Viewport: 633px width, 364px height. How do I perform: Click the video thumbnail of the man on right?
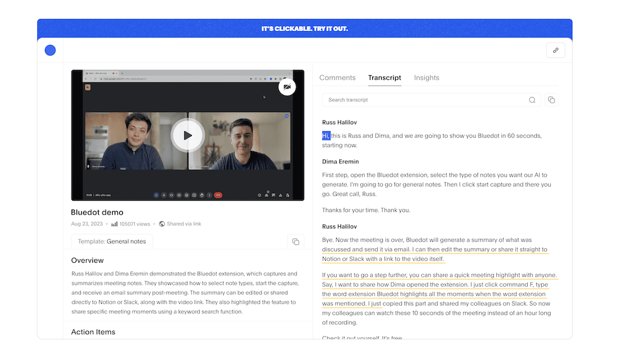pyautogui.click(x=239, y=141)
